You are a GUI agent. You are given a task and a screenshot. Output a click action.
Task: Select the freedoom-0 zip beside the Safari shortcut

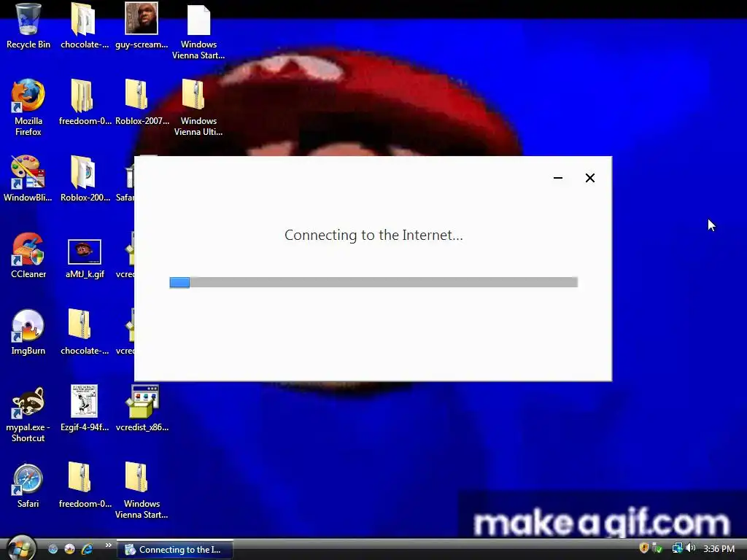click(x=85, y=485)
